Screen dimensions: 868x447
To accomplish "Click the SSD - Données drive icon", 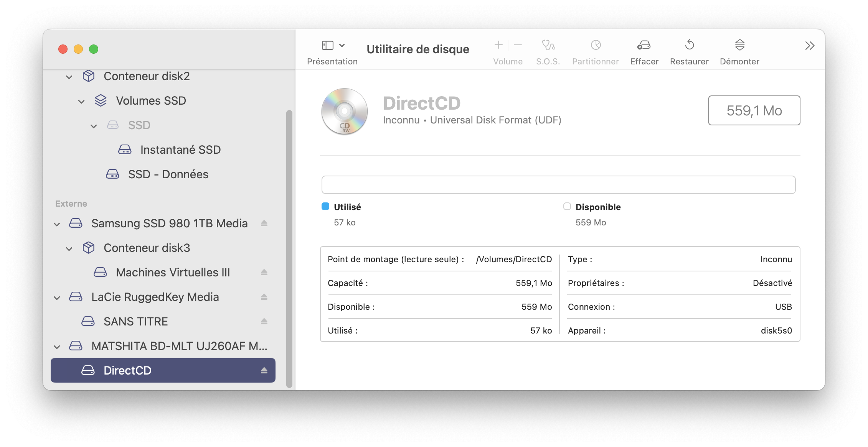I will [x=112, y=174].
